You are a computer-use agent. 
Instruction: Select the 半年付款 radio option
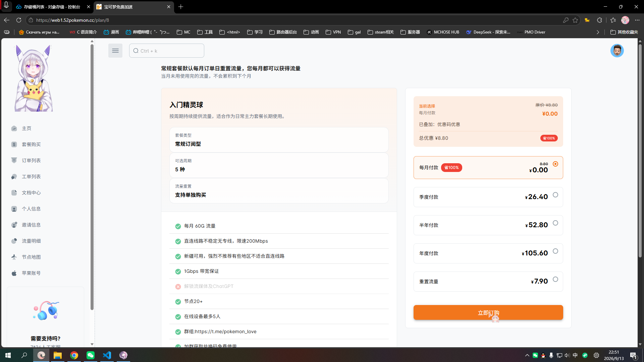point(555,223)
